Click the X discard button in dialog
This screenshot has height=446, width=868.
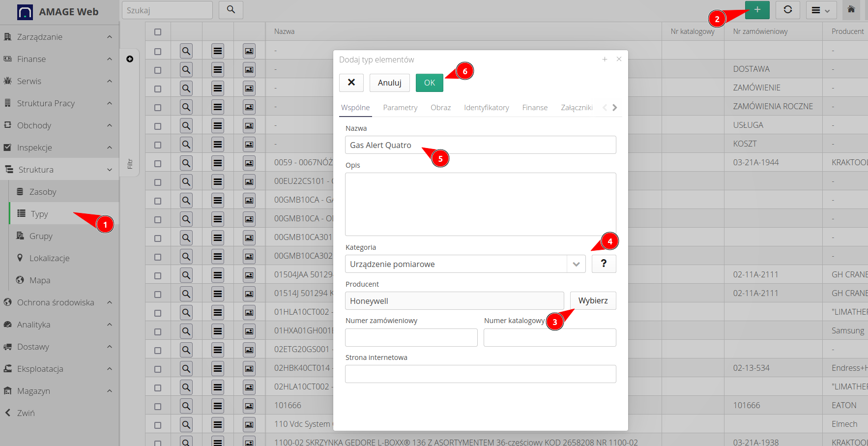(x=351, y=83)
